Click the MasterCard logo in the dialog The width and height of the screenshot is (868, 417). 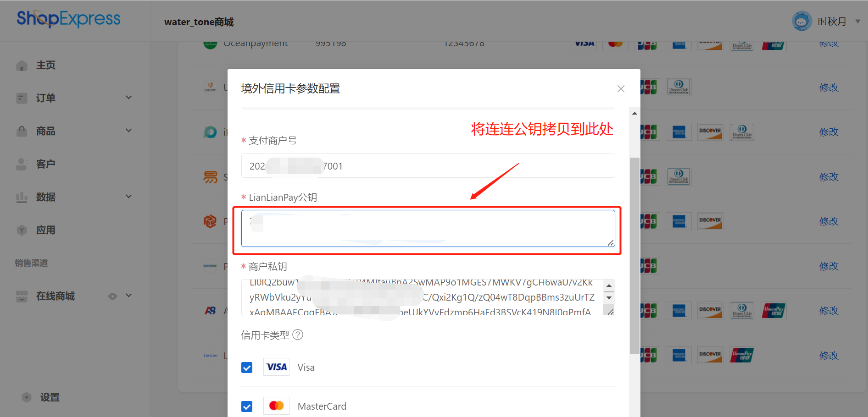tap(277, 406)
